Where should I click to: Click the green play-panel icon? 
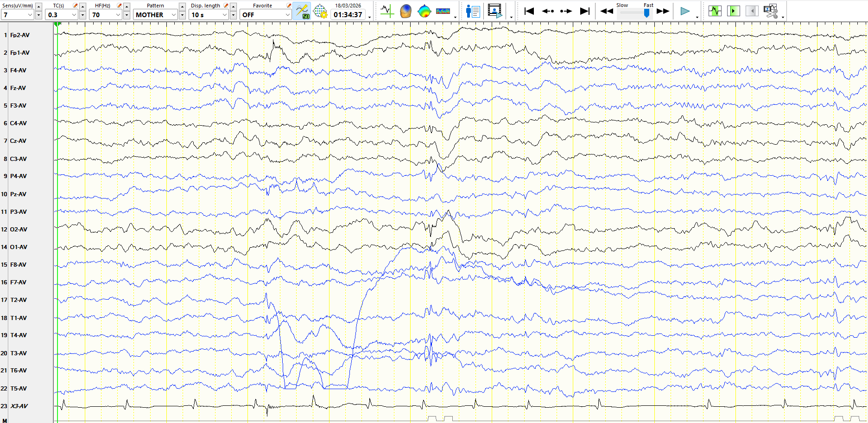(734, 11)
